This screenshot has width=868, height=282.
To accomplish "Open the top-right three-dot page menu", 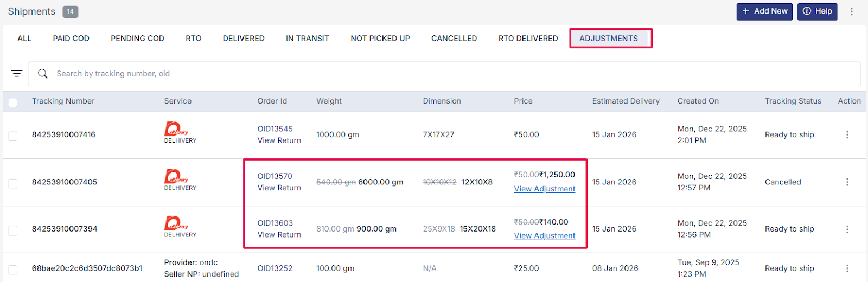I will coord(851,11).
